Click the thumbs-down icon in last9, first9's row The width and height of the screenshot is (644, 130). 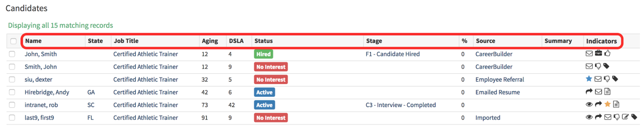point(617,117)
